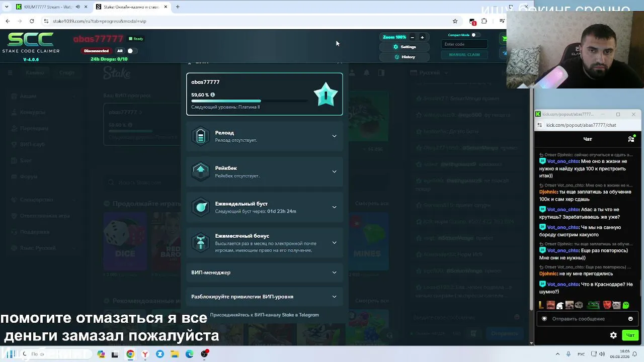Screen dimensions: 644x362
Task: Click the abas7777 username in VIP card
Action: point(205,82)
